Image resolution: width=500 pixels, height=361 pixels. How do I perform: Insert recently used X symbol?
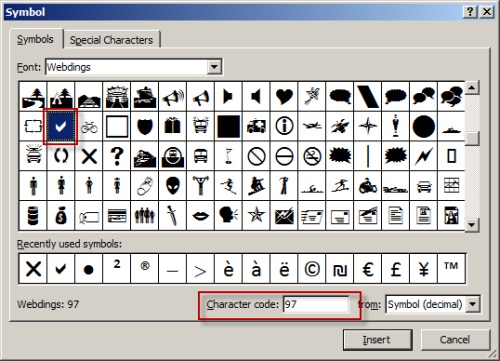(x=33, y=269)
